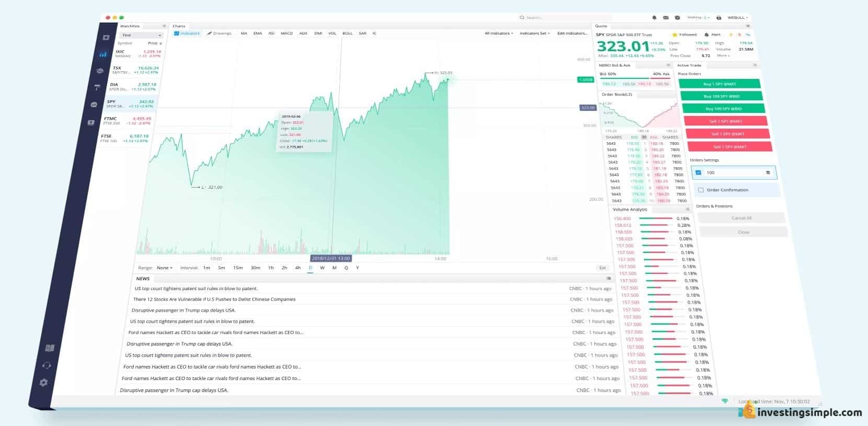Open the NBBO Bid & Ask panel menu icon

tap(668, 65)
